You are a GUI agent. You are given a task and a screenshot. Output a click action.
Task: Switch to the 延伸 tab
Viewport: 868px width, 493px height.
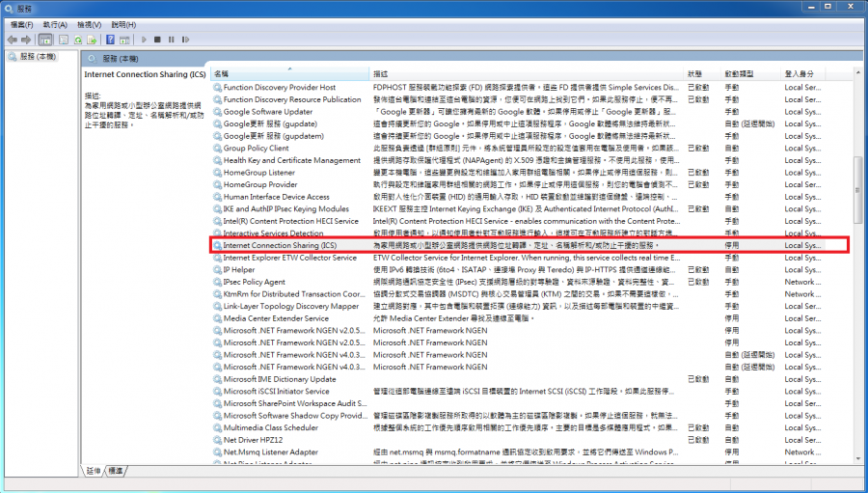pyautogui.click(x=94, y=470)
